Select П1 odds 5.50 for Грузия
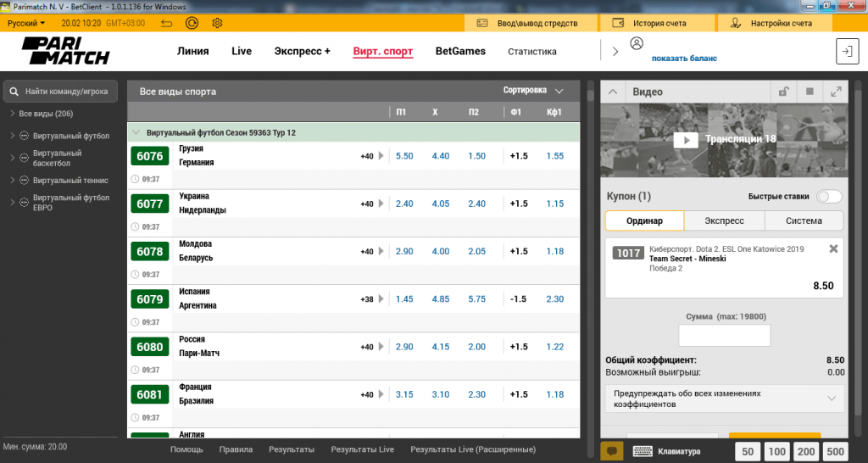 404,156
